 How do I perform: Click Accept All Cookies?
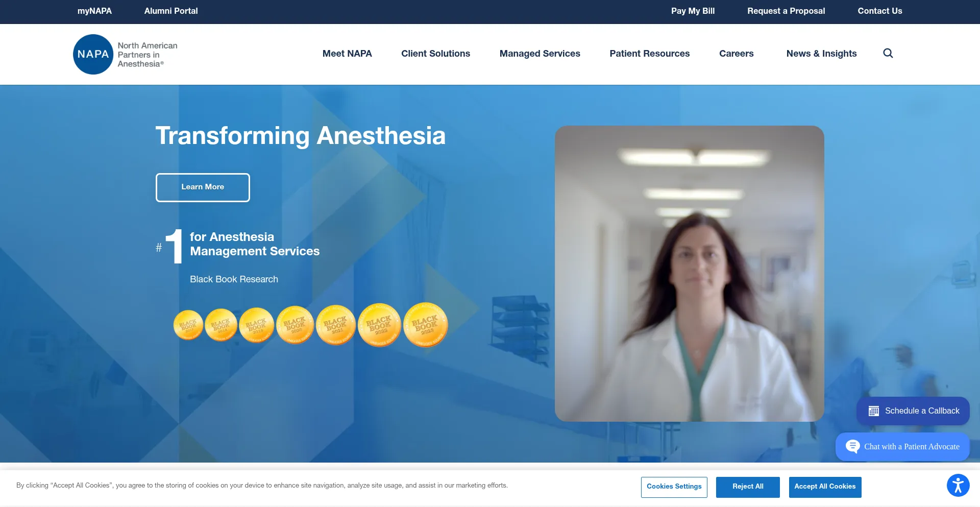[x=825, y=487]
